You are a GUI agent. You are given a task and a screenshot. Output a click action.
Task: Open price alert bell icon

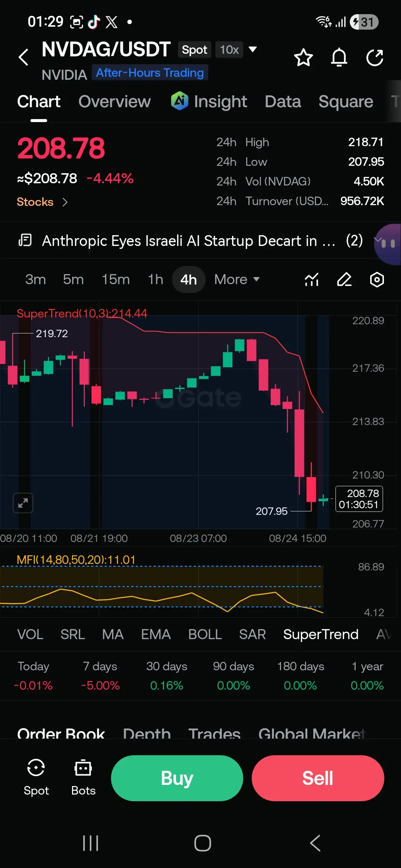339,57
